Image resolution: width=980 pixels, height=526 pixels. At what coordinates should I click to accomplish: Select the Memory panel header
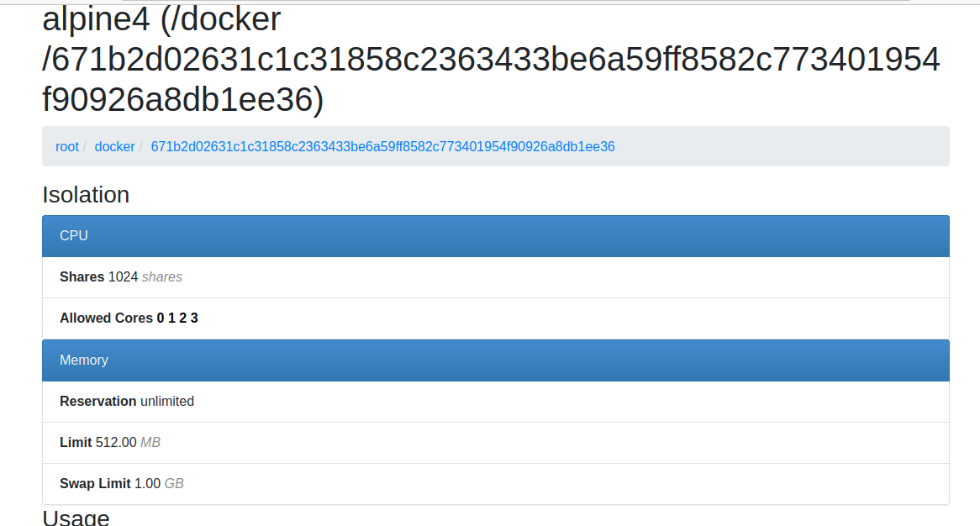coord(84,360)
